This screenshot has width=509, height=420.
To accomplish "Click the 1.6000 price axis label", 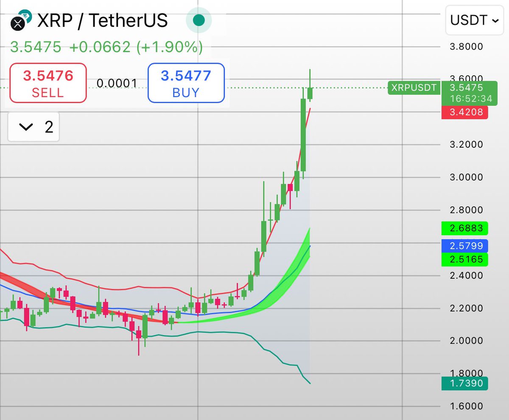I will [466, 406].
